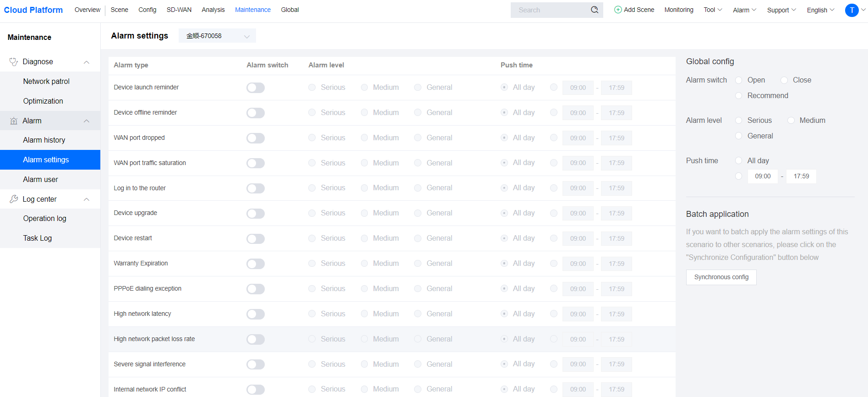The width and height of the screenshot is (868, 397).
Task: Enable the Device launch reminder switch
Action: coord(255,88)
